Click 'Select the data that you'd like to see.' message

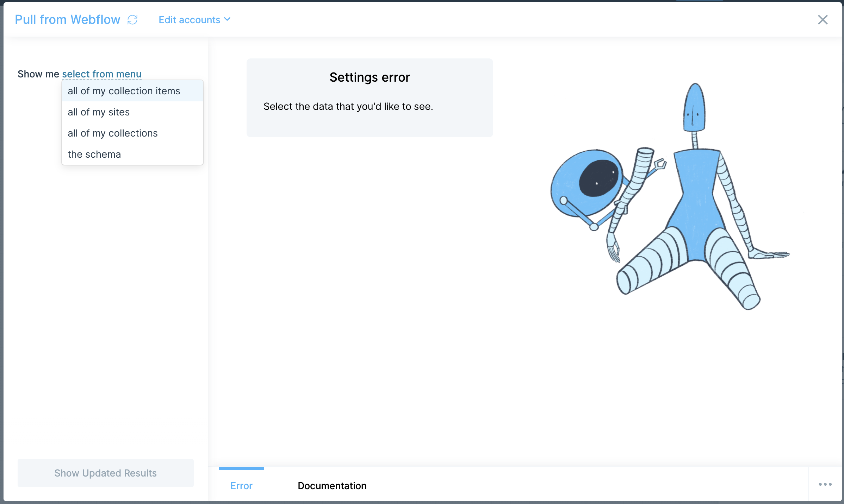348,106
